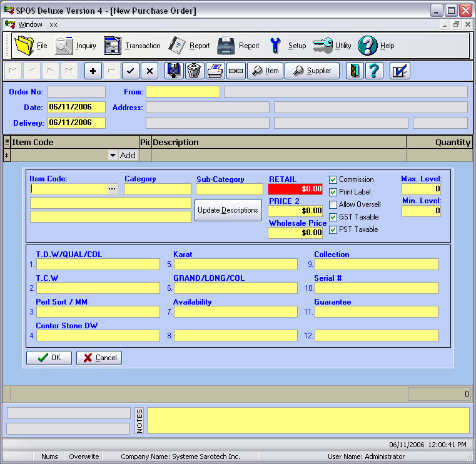Viewport: 476px width, 464px height.
Task: Expand the Item Code grid dropdown arrow
Action: (113, 155)
